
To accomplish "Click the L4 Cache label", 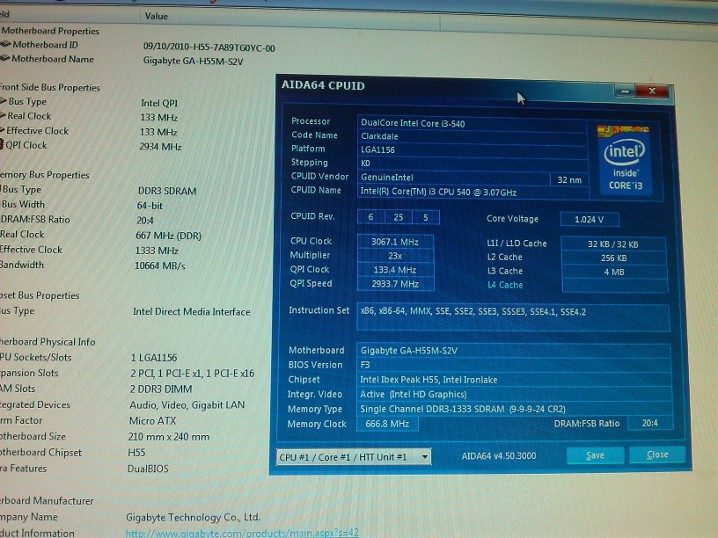I will point(505,285).
